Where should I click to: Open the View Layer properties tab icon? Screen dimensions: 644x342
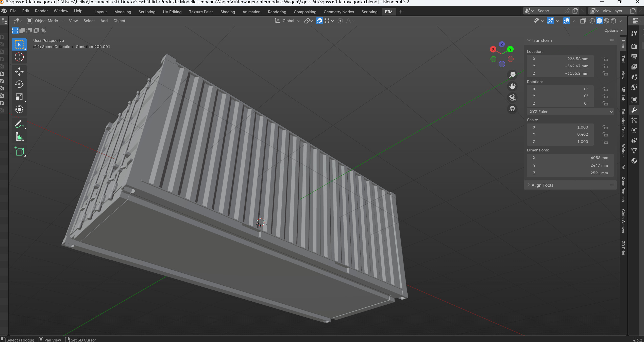(634, 67)
